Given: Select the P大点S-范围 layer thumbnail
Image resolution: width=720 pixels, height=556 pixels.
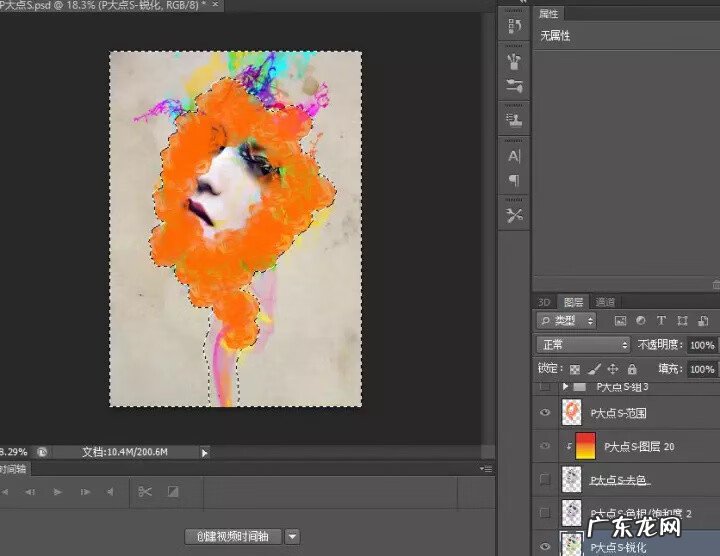Looking at the screenshot, I should [572, 412].
